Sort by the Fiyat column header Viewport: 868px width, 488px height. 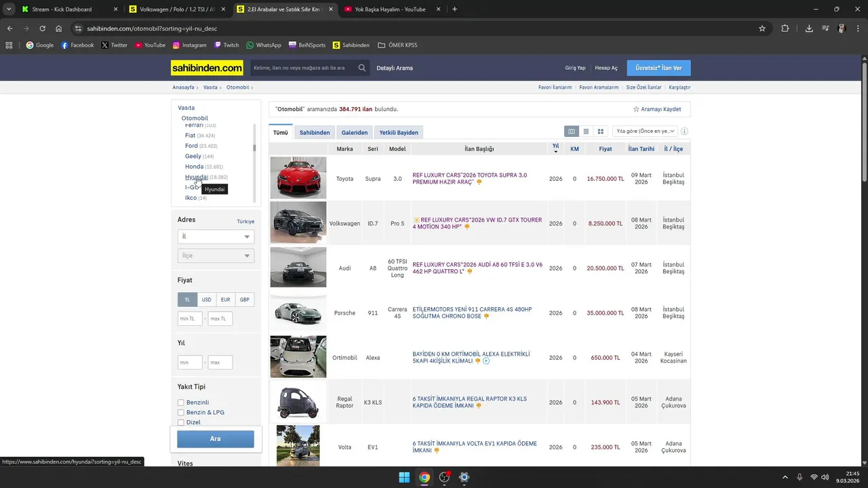(x=606, y=148)
